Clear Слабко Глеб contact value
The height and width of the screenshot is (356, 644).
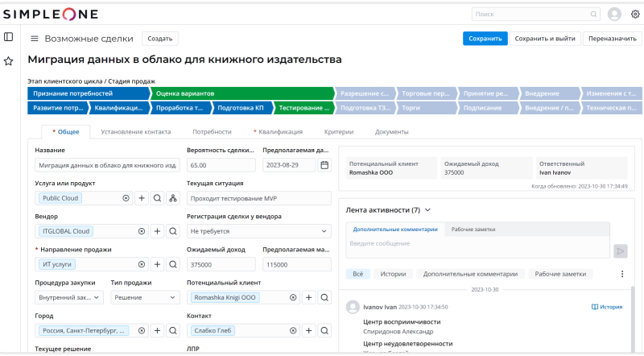[x=293, y=330]
